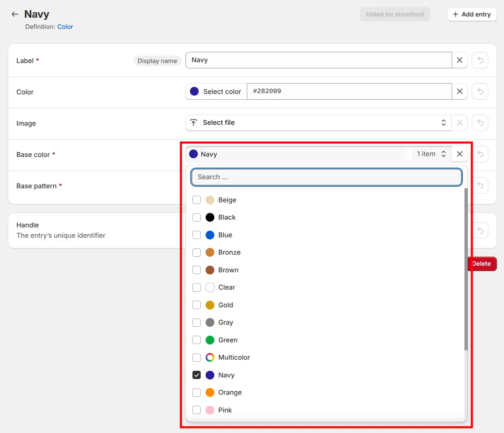
Task: Click the 1 item count text
Action: (x=426, y=154)
